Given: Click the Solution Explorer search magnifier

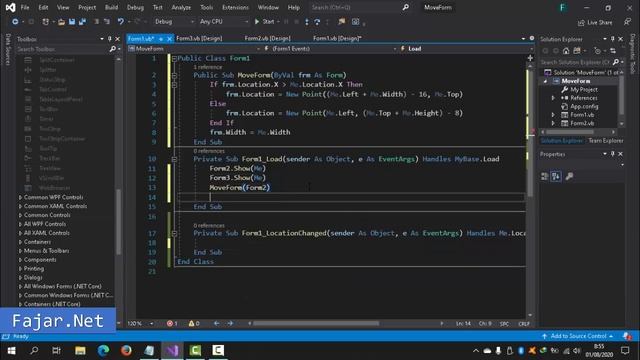Looking at the screenshot, I should [616, 62].
